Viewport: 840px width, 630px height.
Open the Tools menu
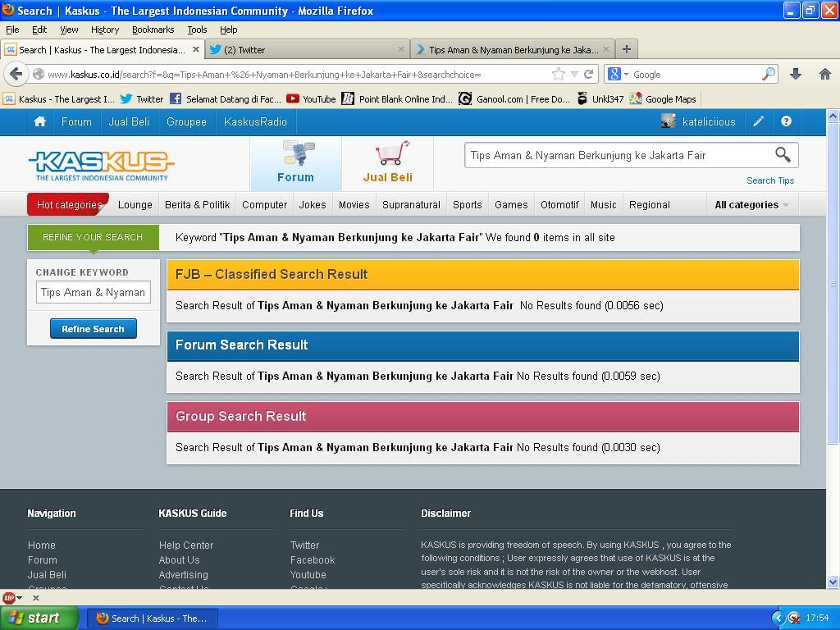coord(197,30)
